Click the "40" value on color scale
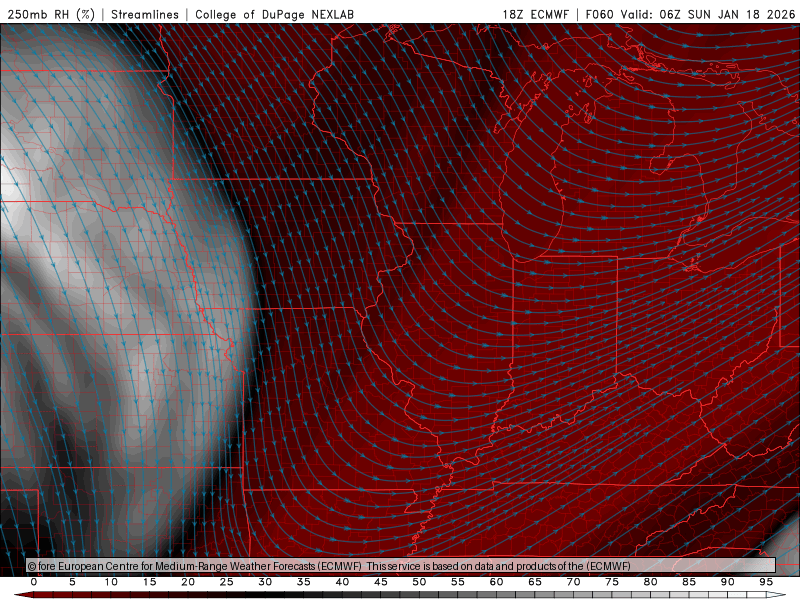Viewport: 800px width, 600px height. 342,582
